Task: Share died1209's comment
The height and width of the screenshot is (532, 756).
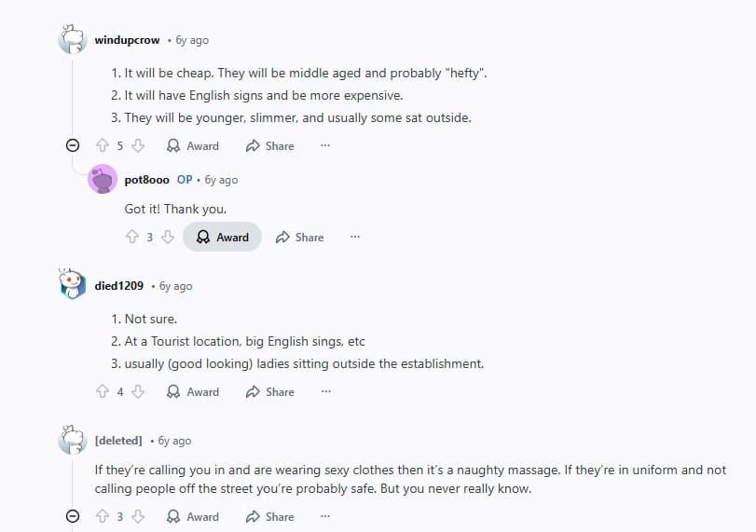Action: click(269, 392)
